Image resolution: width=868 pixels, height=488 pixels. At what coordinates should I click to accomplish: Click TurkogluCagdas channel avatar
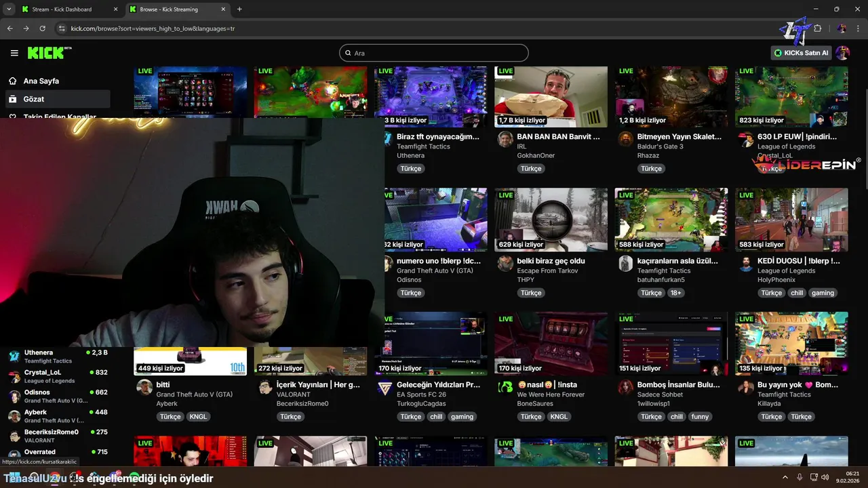(384, 387)
